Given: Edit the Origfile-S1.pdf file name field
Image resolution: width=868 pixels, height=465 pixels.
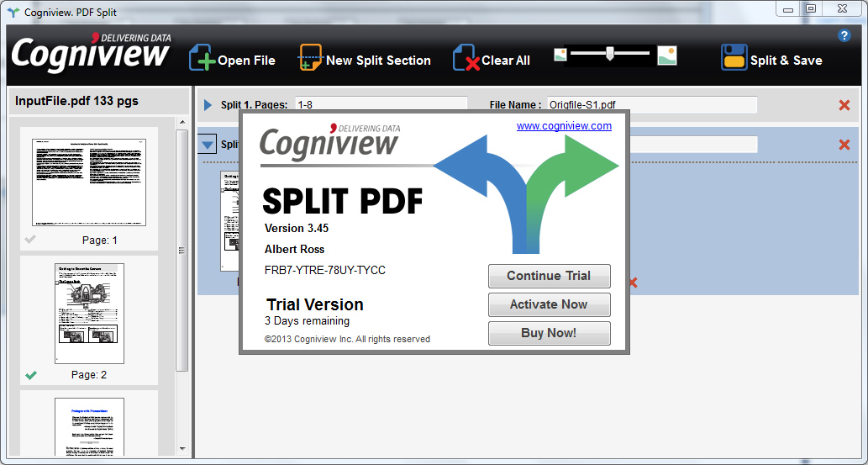Looking at the screenshot, I should click(652, 104).
